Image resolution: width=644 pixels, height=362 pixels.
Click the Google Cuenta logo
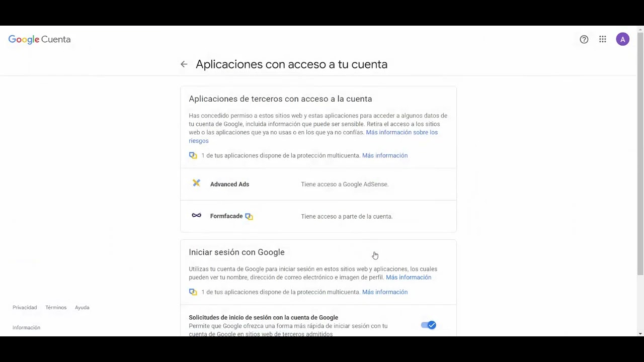39,39
